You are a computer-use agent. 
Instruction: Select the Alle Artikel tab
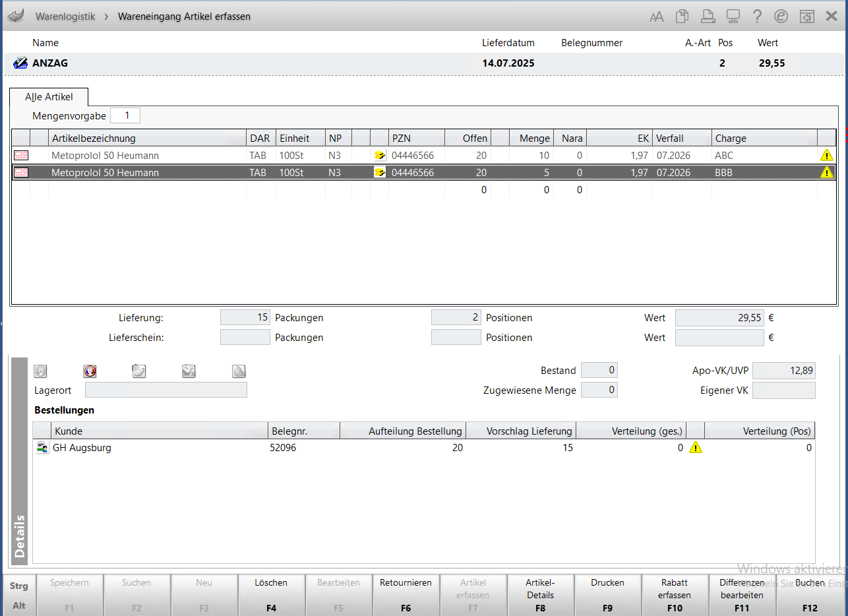(x=49, y=97)
